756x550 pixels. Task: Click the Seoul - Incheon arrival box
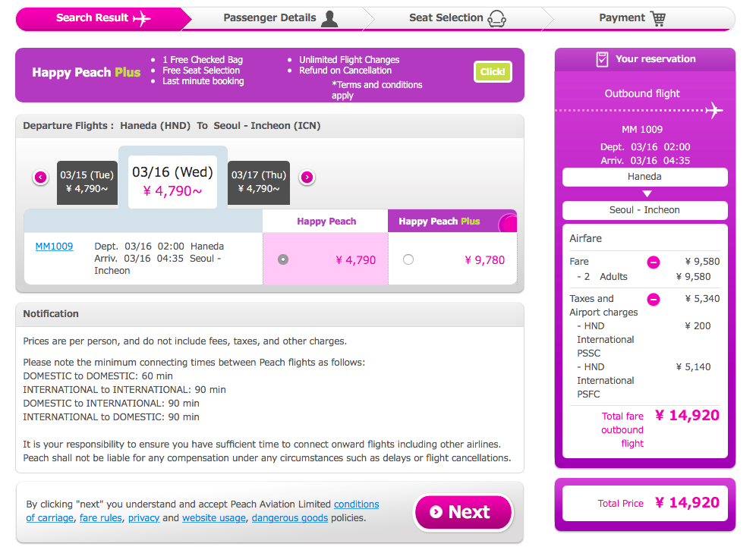pos(644,210)
